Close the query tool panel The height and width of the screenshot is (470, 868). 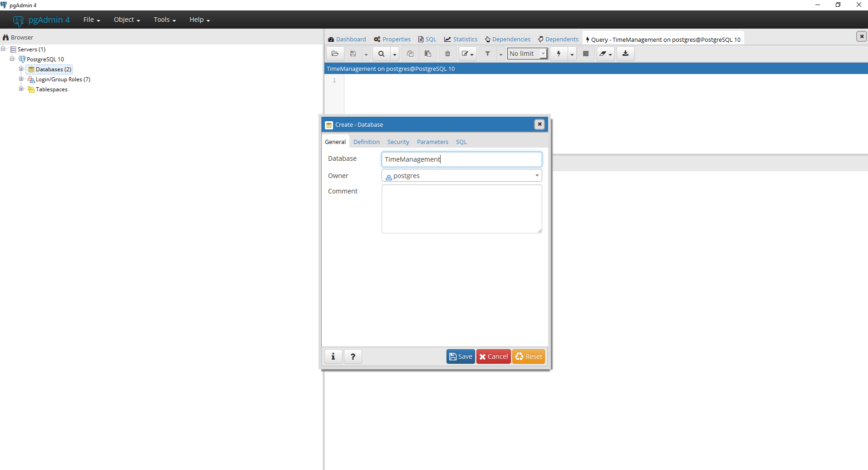[x=861, y=36]
